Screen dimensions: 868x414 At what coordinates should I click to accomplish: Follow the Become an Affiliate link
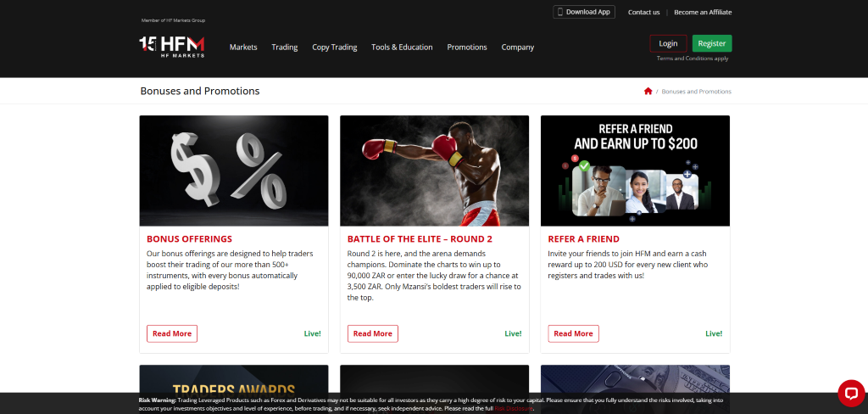click(703, 12)
